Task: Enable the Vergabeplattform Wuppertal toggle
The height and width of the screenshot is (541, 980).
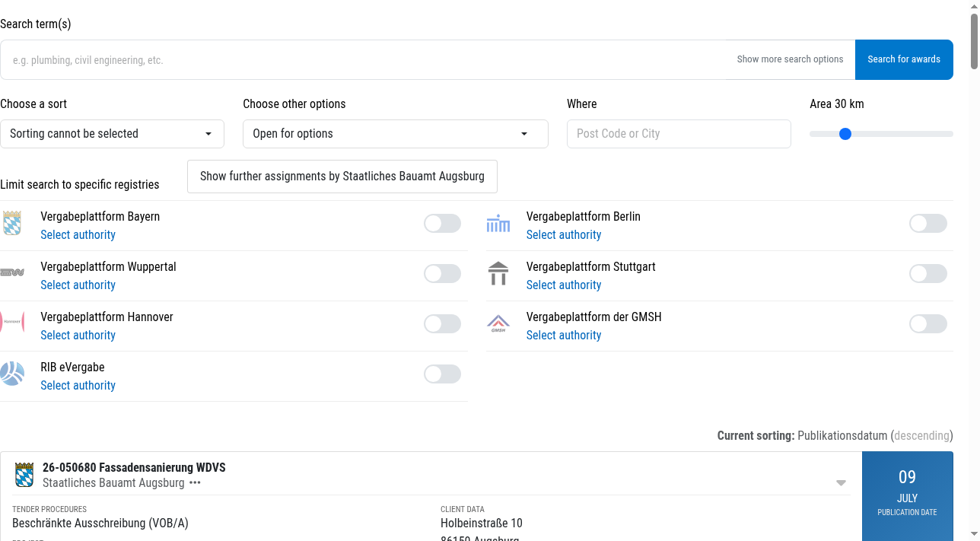Action: click(442, 273)
